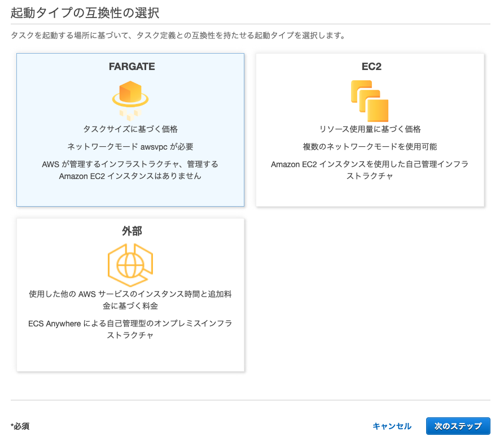Click the ECS Anywhere description text
Screen dimensions: 504x445
130,329
